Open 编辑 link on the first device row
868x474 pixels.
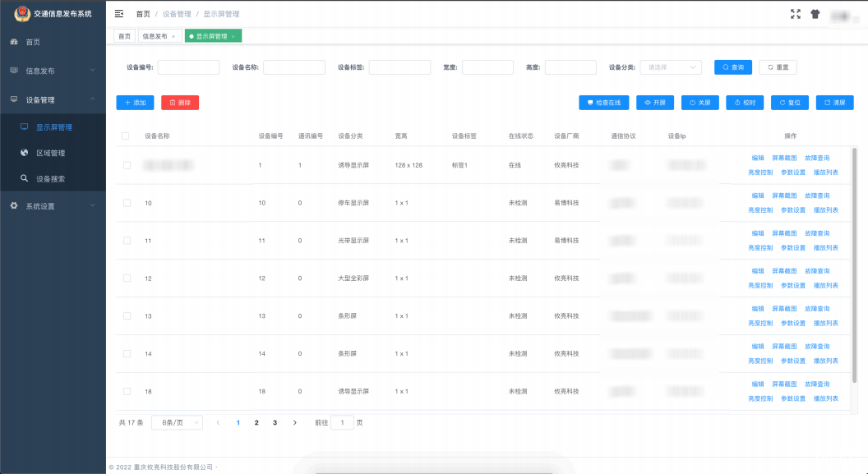[x=757, y=158]
